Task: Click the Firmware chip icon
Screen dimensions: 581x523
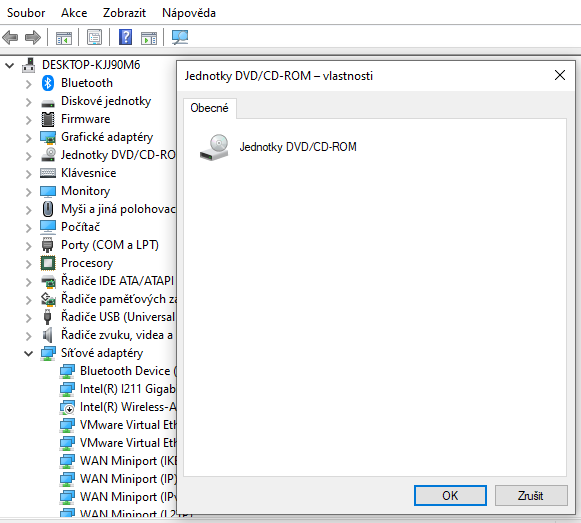Action: (x=48, y=119)
